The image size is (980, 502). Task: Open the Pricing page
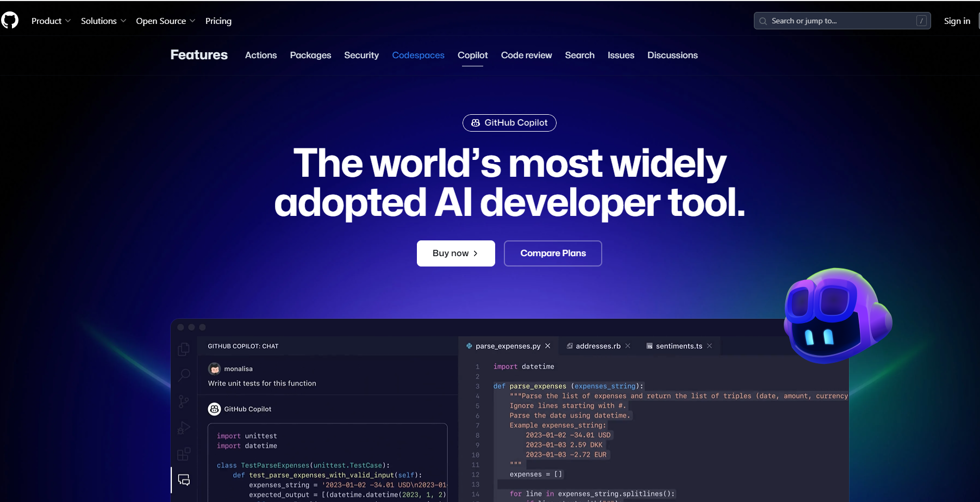(219, 21)
